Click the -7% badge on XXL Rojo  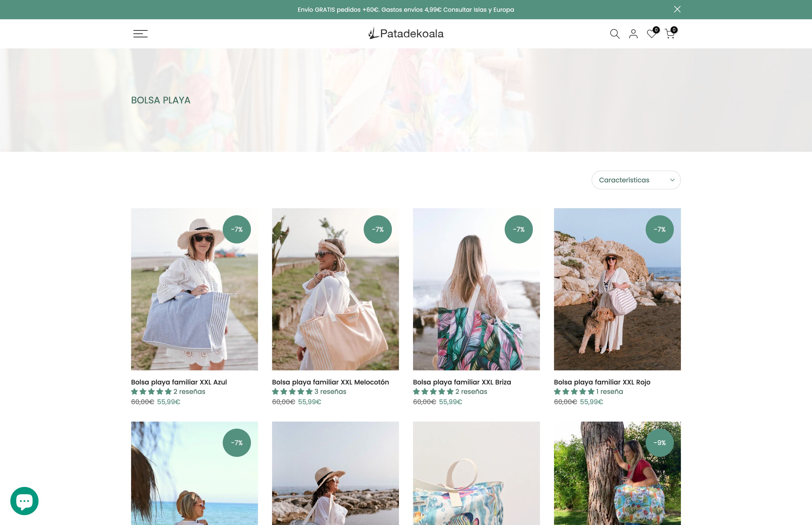tap(660, 229)
